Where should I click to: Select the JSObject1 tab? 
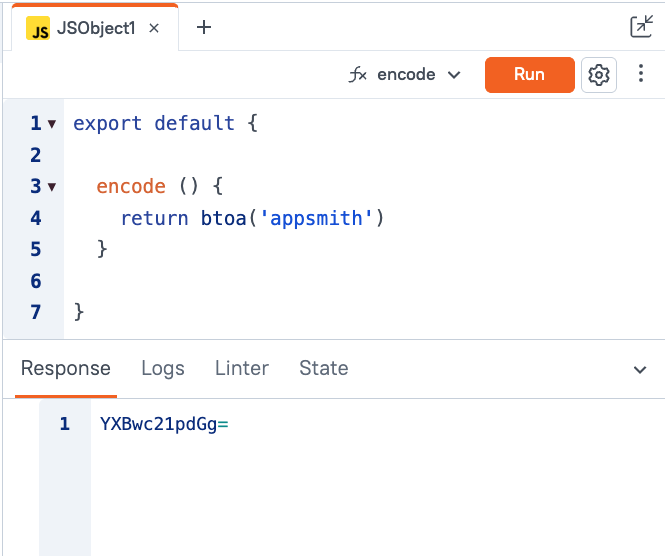click(x=96, y=28)
